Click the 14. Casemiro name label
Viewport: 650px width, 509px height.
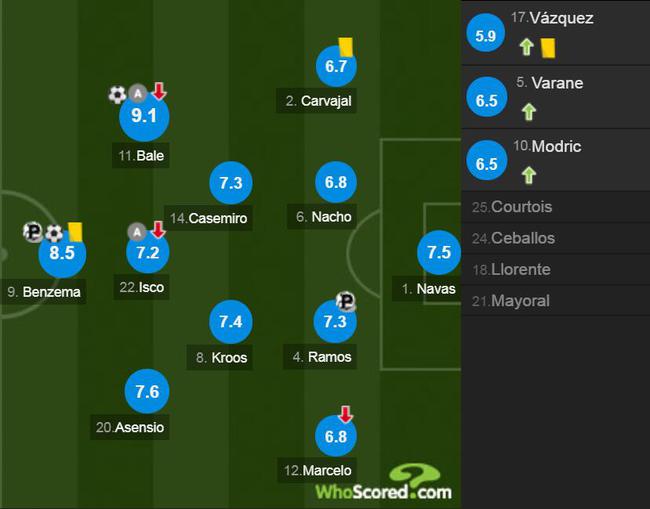click(x=209, y=218)
